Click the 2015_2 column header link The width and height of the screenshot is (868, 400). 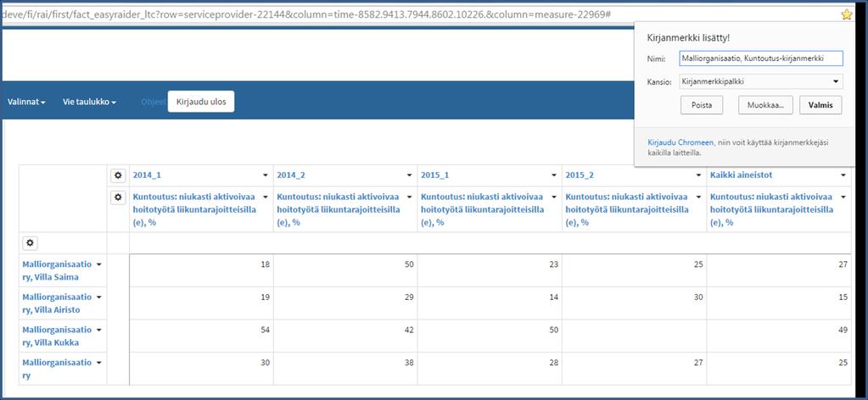580,175
